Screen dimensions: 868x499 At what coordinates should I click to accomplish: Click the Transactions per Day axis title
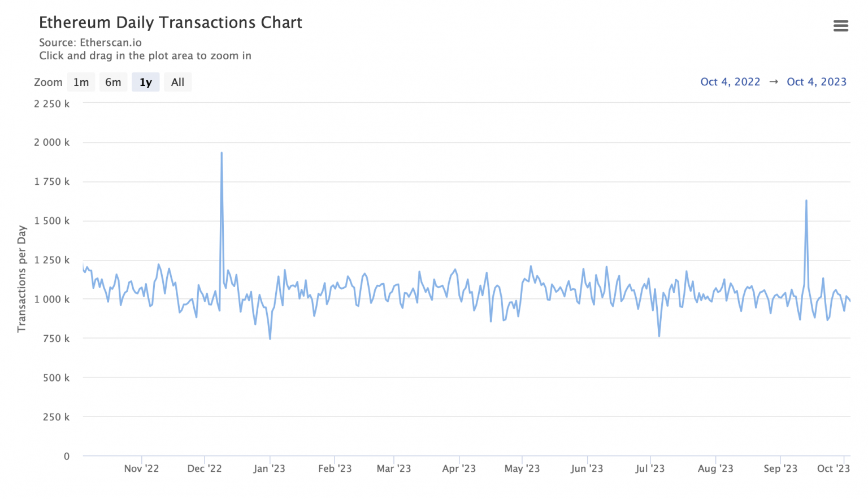tap(22, 279)
